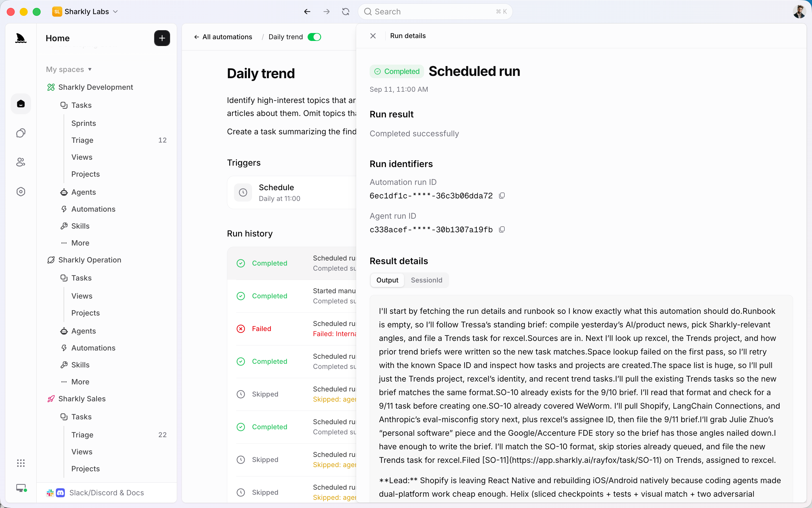Viewport: 812px width, 508px height.
Task: Toggle the Daily trend automation switch
Action: pyautogui.click(x=314, y=37)
